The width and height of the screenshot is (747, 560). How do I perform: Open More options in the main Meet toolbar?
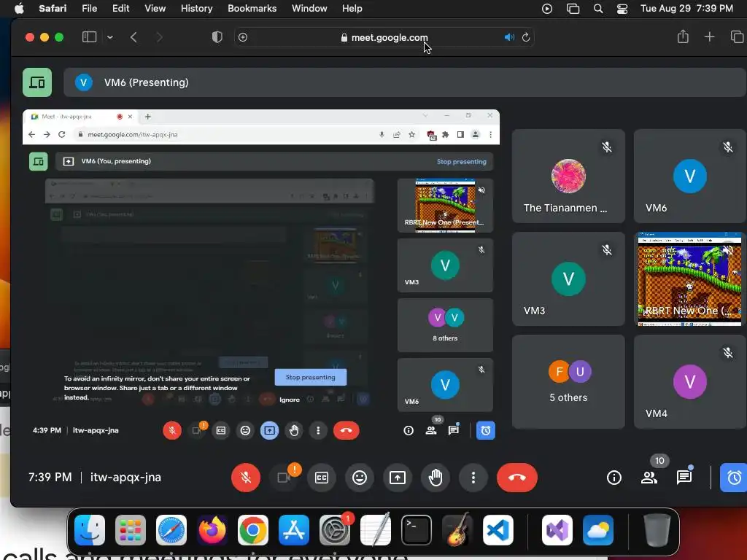[x=473, y=477]
